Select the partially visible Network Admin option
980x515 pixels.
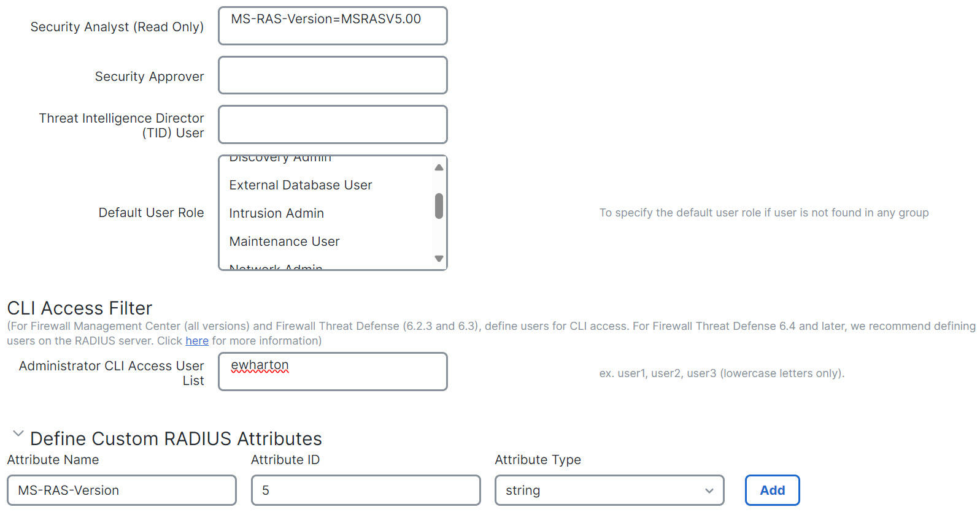click(276, 266)
